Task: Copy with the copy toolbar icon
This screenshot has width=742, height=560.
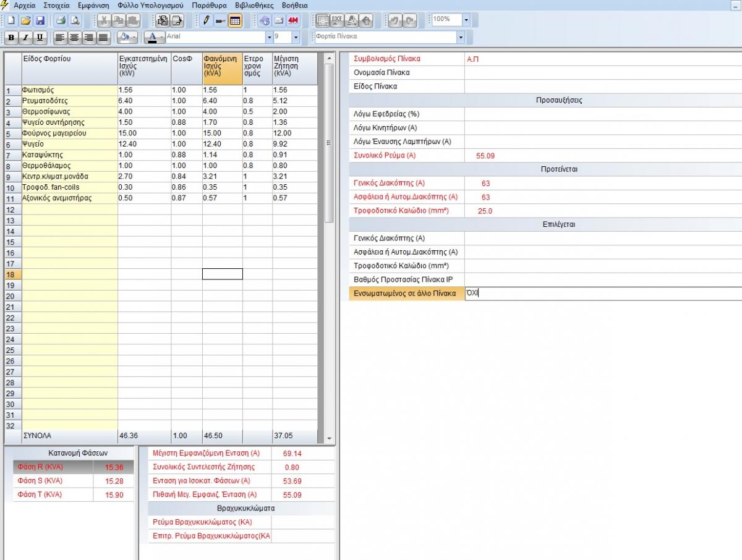Action: [118, 20]
